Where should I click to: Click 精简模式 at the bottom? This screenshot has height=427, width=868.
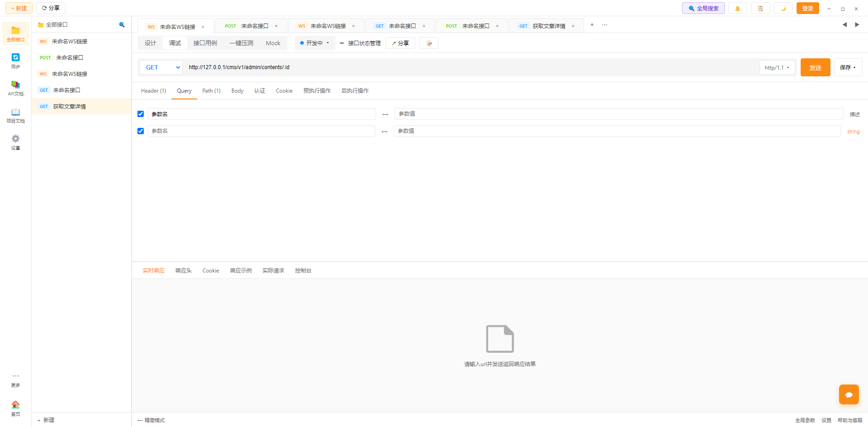click(x=151, y=421)
